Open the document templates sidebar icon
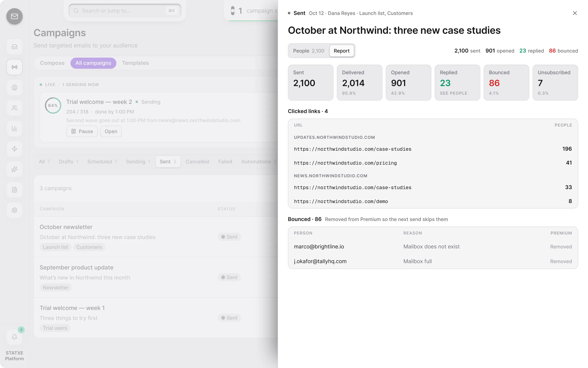 click(14, 190)
